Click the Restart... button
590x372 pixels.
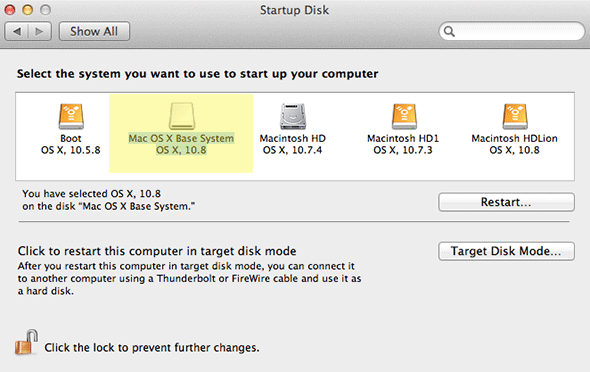[506, 202]
